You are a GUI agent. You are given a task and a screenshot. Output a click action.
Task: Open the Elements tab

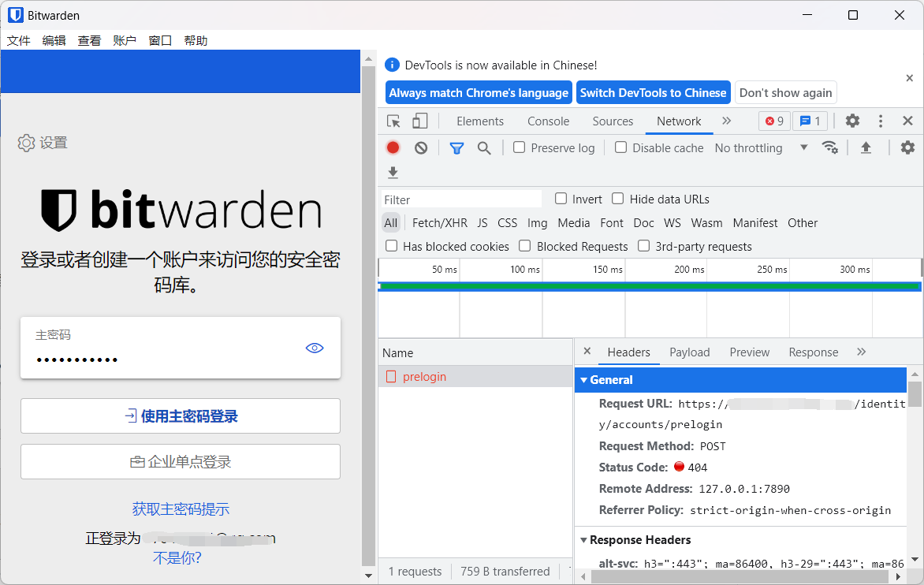click(480, 121)
